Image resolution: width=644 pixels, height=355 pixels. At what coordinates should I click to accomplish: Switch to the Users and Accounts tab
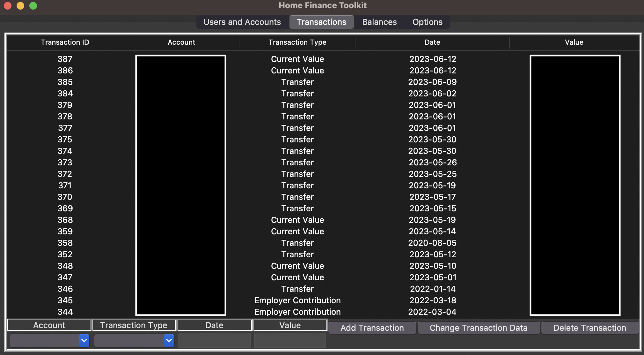tap(242, 22)
